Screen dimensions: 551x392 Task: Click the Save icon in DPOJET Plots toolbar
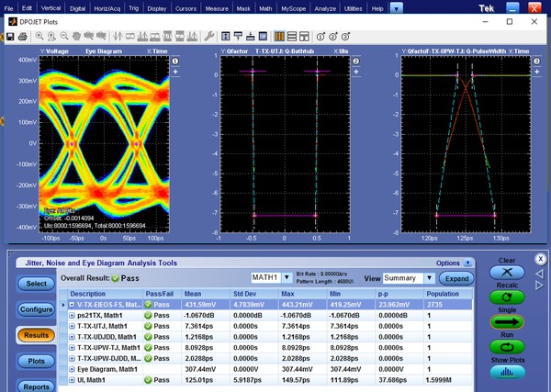(x=9, y=38)
